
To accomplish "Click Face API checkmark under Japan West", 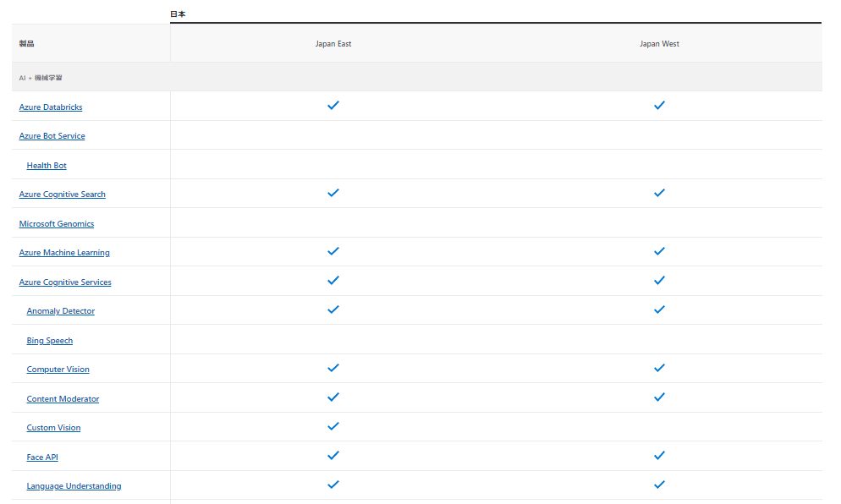I will [659, 455].
